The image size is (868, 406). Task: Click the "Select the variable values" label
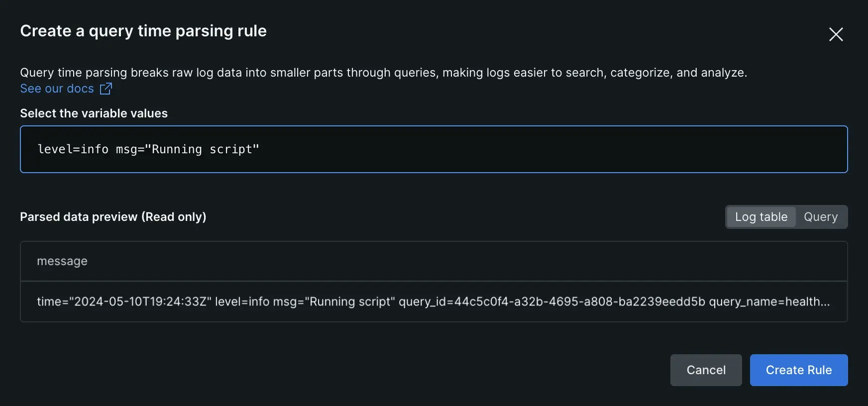pyautogui.click(x=94, y=113)
